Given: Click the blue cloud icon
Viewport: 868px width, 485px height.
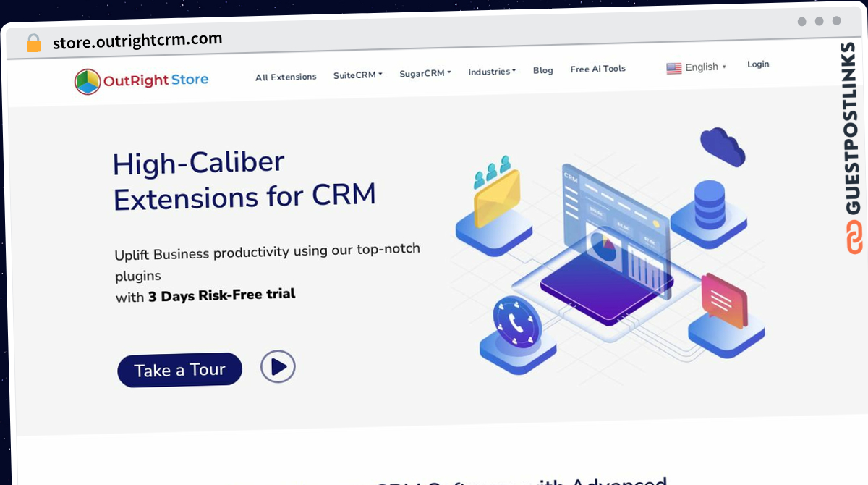Looking at the screenshot, I should coord(723,145).
